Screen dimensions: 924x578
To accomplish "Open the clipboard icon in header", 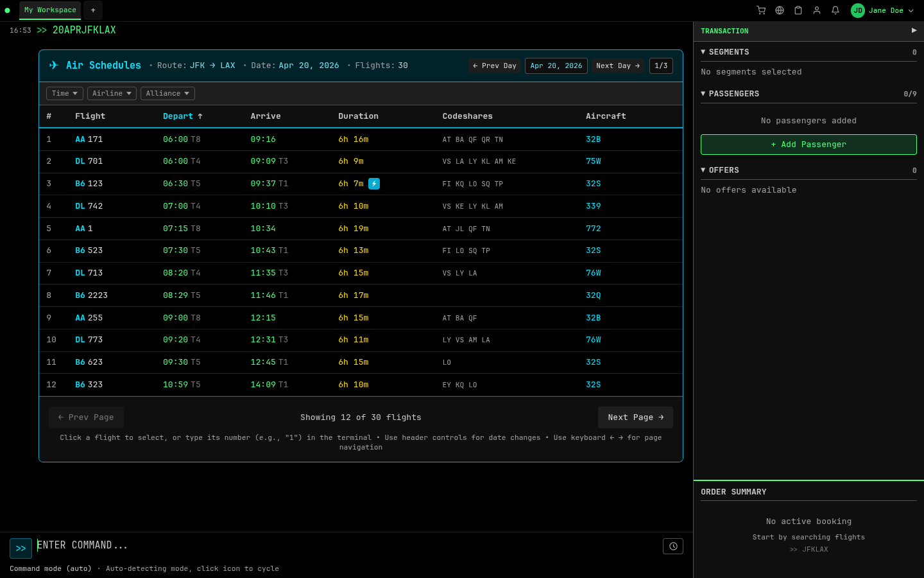I will pyautogui.click(x=798, y=10).
